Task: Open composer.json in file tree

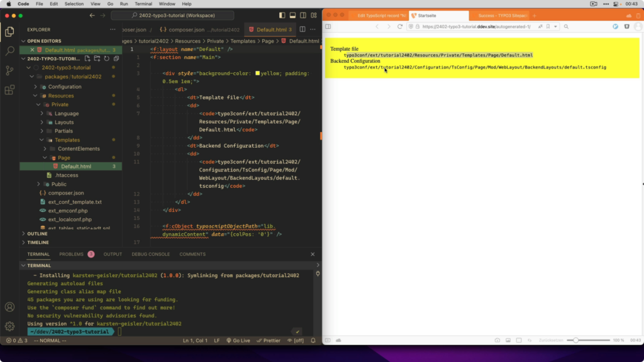Action: click(65, 193)
